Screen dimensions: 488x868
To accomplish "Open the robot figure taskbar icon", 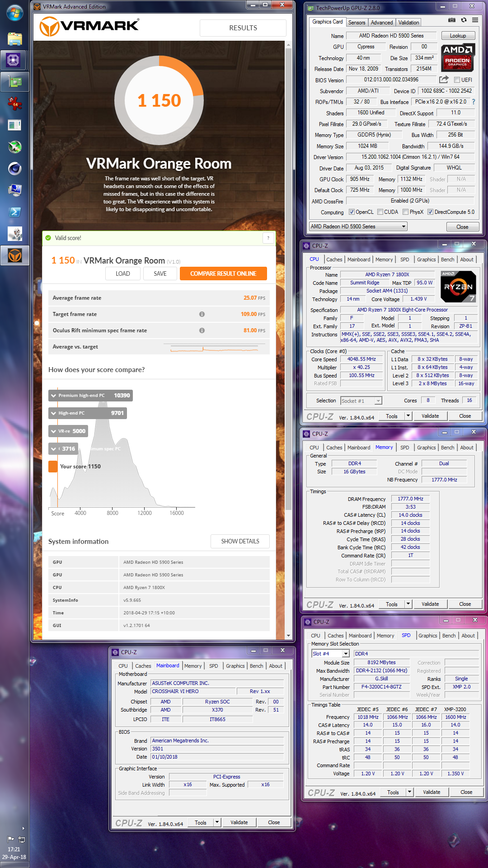I will [x=15, y=234].
